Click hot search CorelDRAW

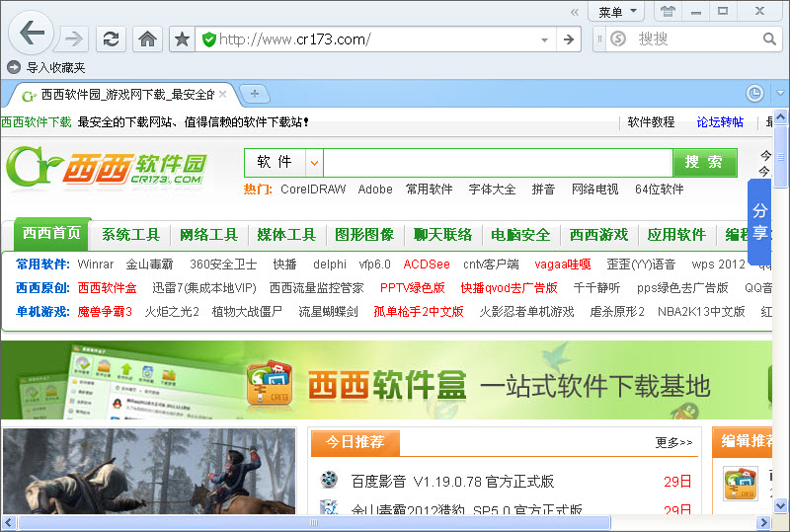pos(313,190)
